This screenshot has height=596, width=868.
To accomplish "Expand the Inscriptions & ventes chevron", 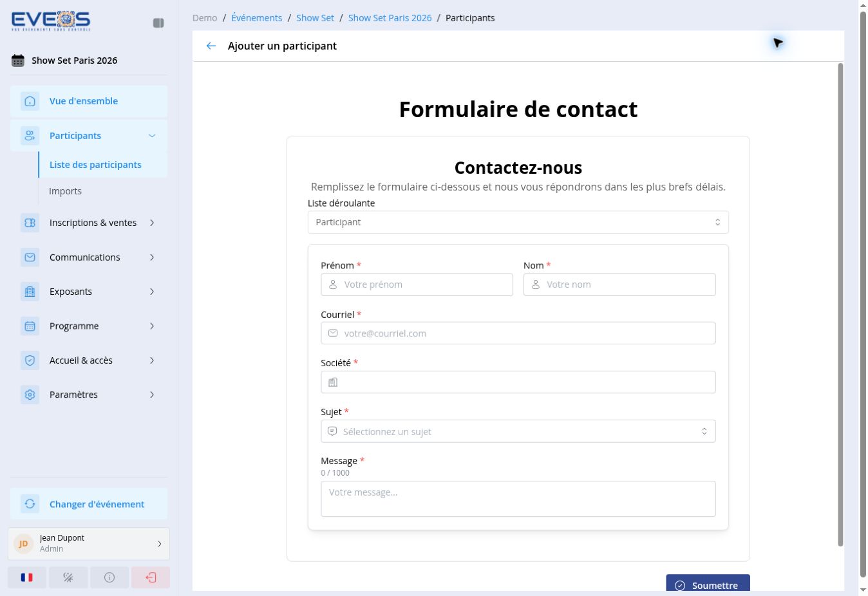I will [152, 223].
